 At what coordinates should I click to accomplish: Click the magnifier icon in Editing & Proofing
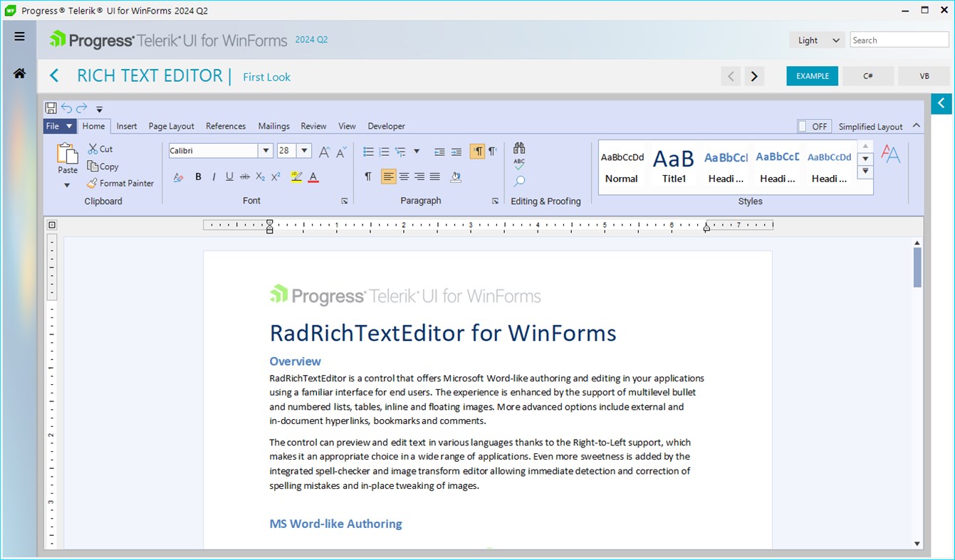519,181
